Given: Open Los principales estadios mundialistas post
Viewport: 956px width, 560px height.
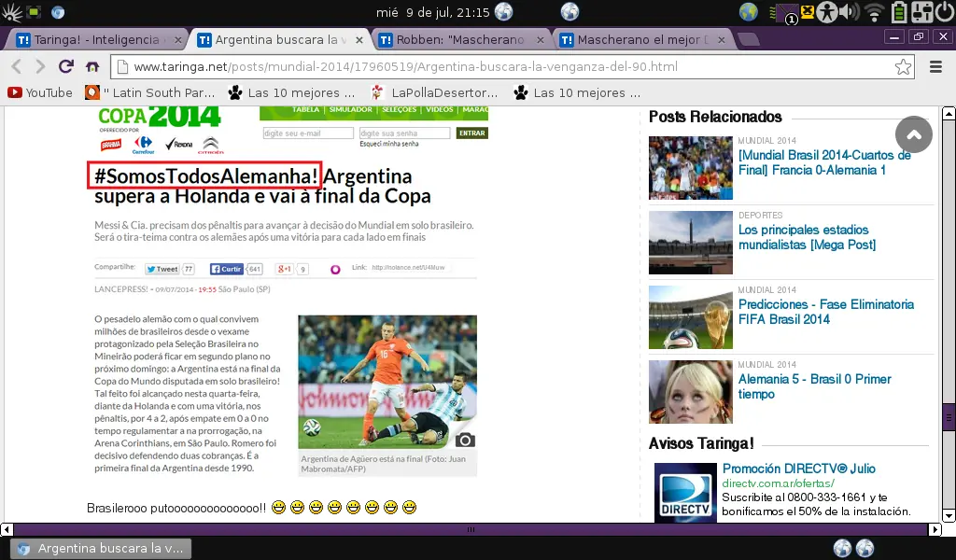Looking at the screenshot, I should click(x=807, y=237).
